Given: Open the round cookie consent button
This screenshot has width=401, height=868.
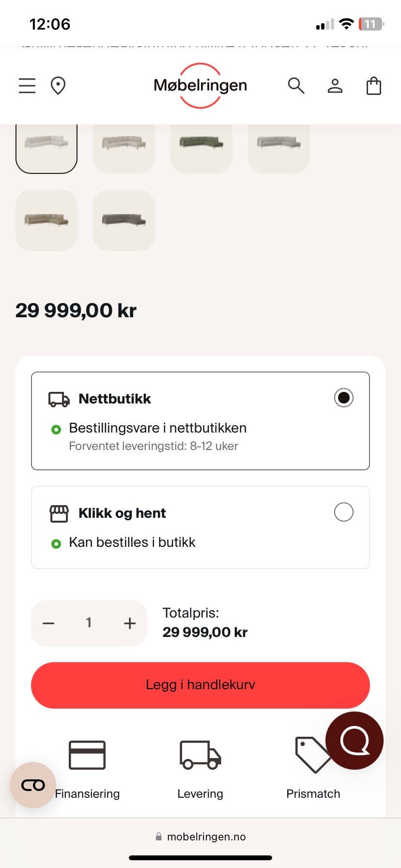Looking at the screenshot, I should pyautogui.click(x=33, y=785).
